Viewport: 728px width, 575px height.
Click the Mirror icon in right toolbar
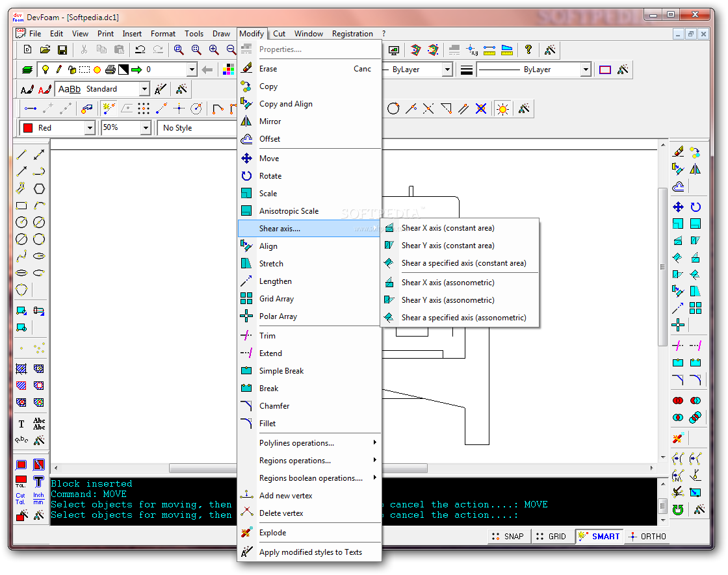pyautogui.click(x=695, y=169)
